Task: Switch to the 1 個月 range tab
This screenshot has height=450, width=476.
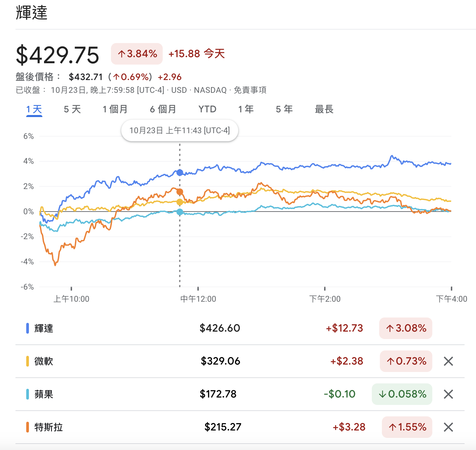Action: coord(115,109)
